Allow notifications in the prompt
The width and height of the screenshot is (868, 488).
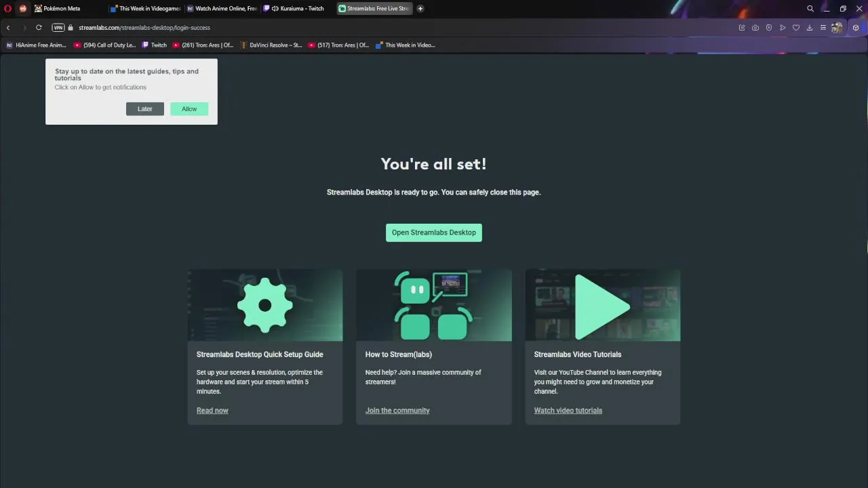point(189,109)
